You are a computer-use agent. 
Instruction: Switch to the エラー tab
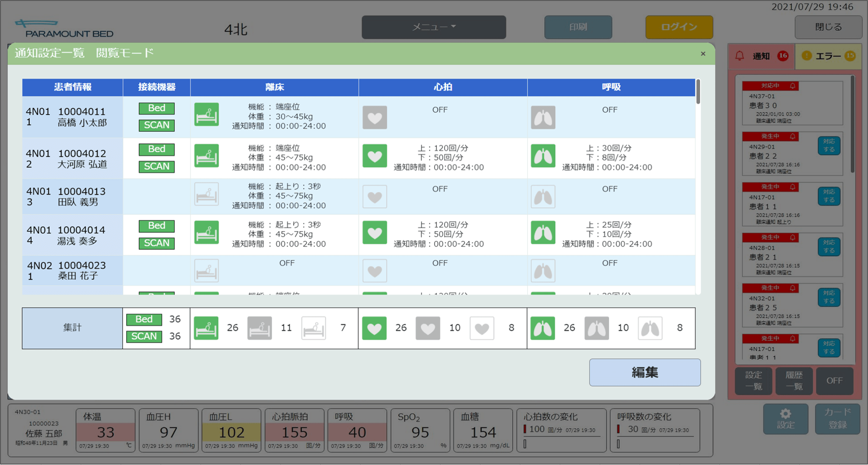tap(828, 56)
